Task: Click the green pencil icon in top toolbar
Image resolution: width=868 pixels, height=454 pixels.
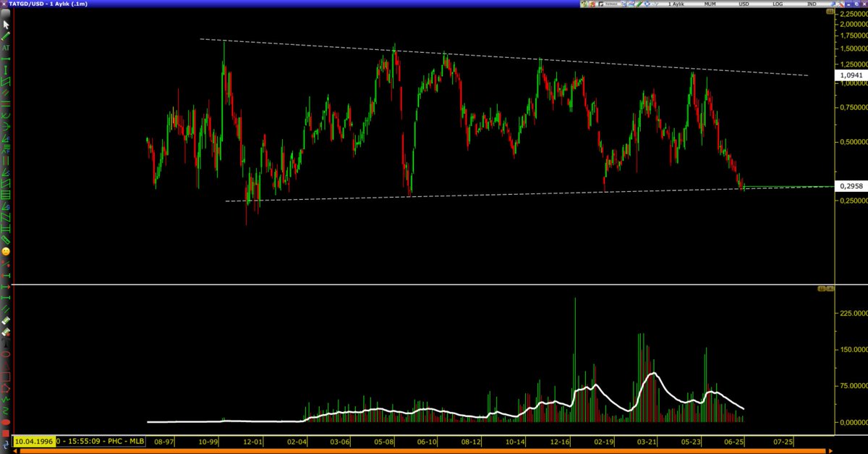Action: 639,4
